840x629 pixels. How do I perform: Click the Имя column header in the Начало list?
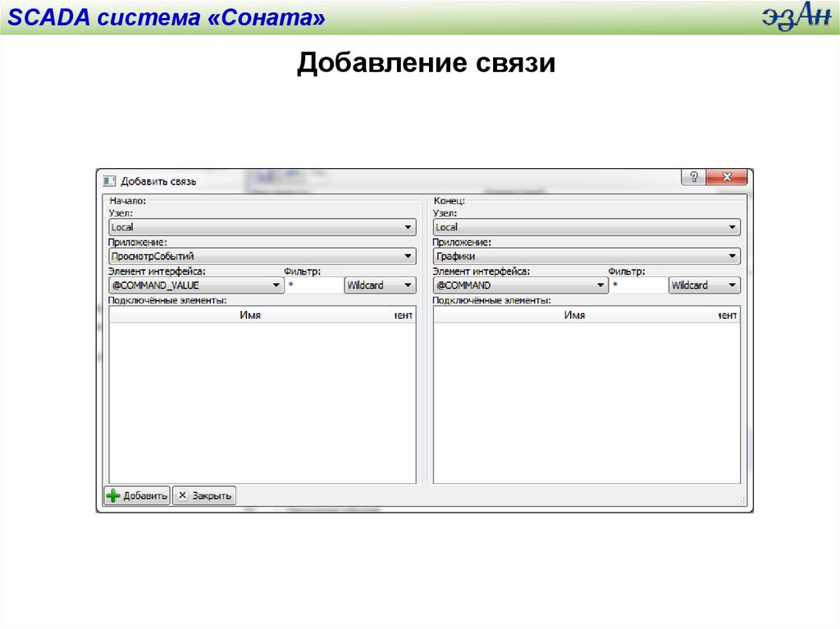click(249, 315)
